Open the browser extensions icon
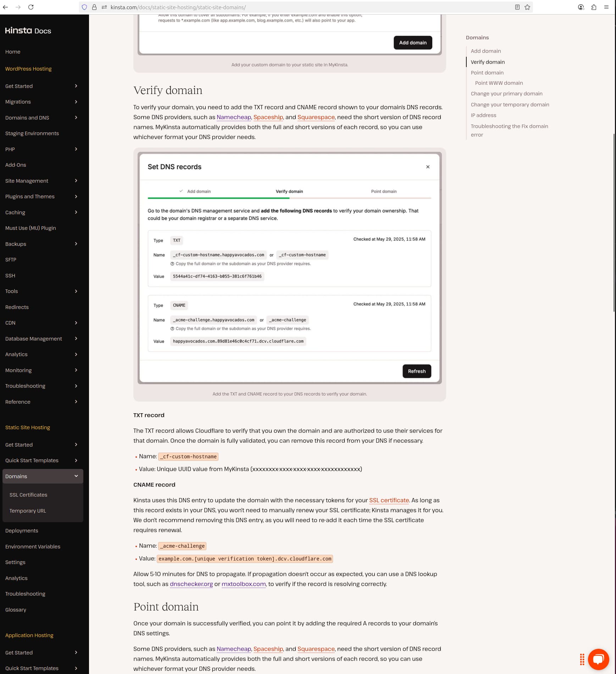The image size is (616, 674). click(x=594, y=7)
